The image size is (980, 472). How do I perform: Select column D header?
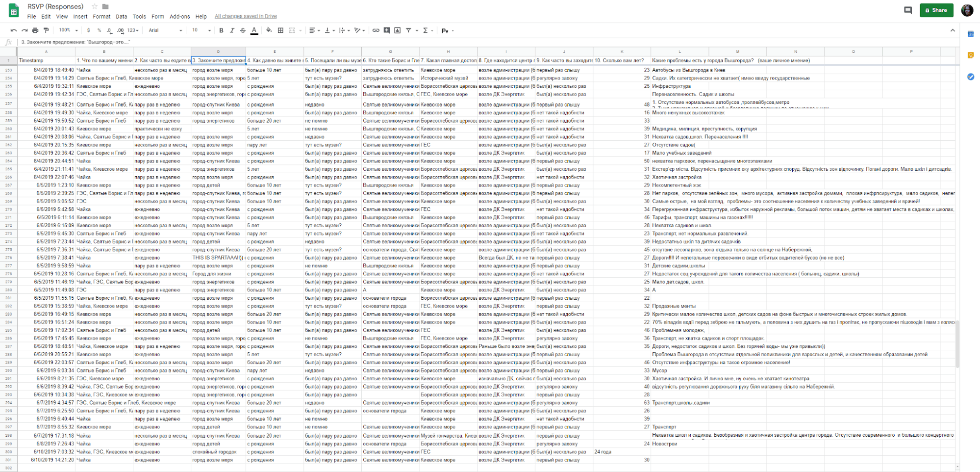pos(218,52)
